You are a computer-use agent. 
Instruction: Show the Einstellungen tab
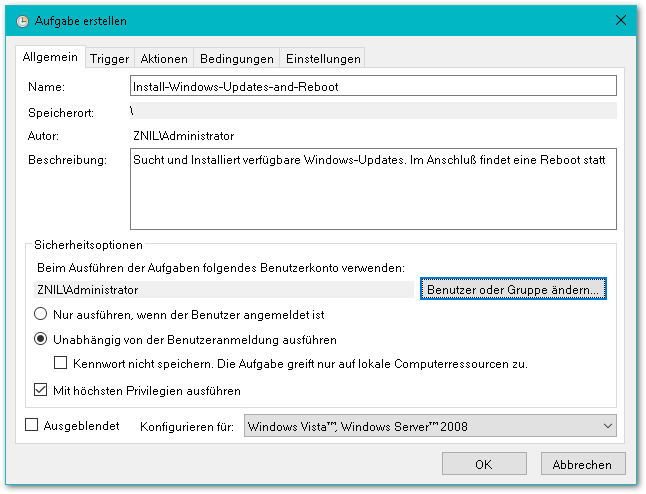(321, 58)
